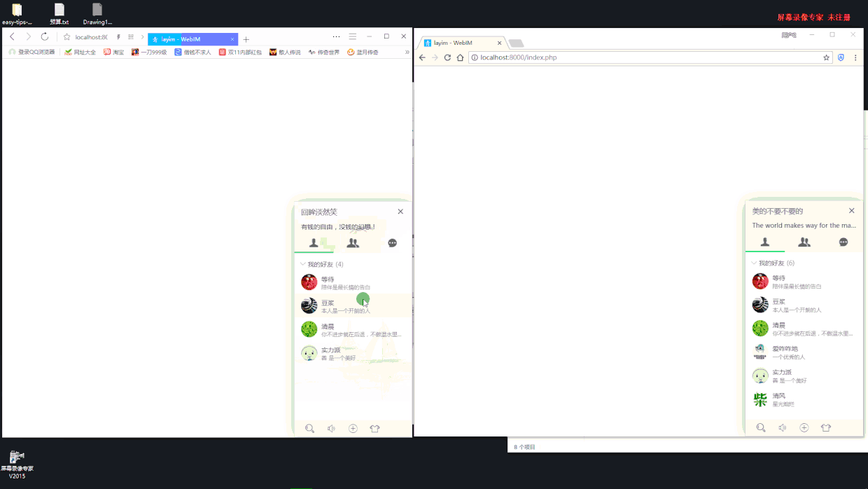Open 淘宝 bookmark
The height and width of the screenshot is (489, 868).
113,53
